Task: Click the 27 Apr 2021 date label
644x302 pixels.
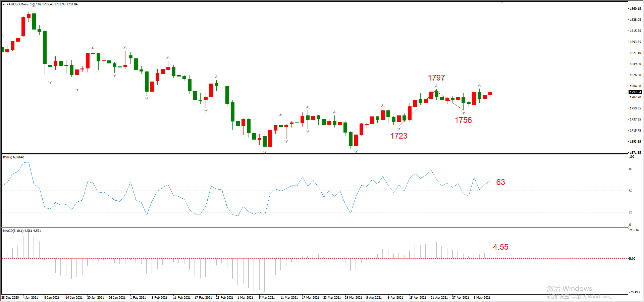Action: pyautogui.click(x=461, y=298)
